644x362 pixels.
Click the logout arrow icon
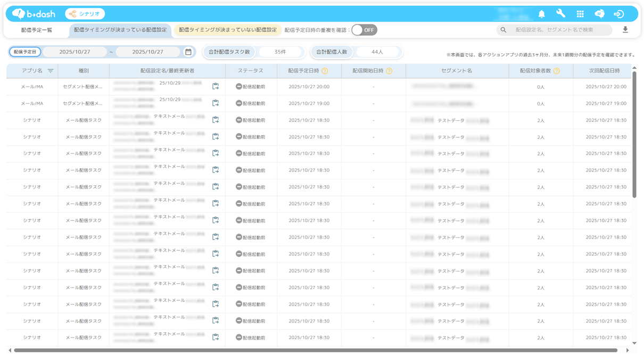coord(618,14)
